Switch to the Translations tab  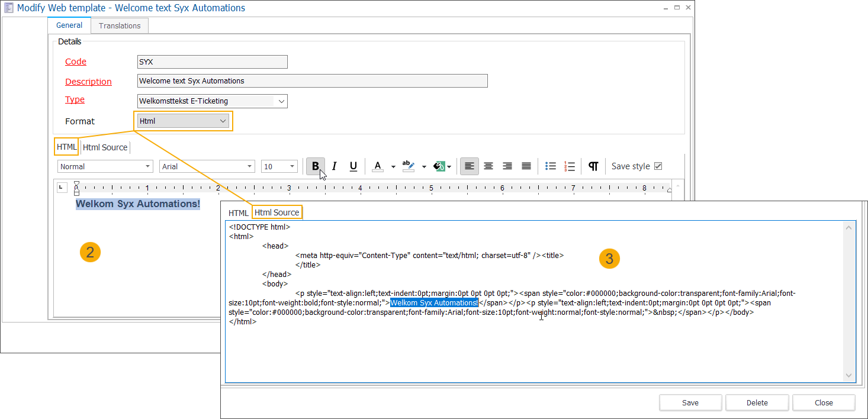pos(119,25)
